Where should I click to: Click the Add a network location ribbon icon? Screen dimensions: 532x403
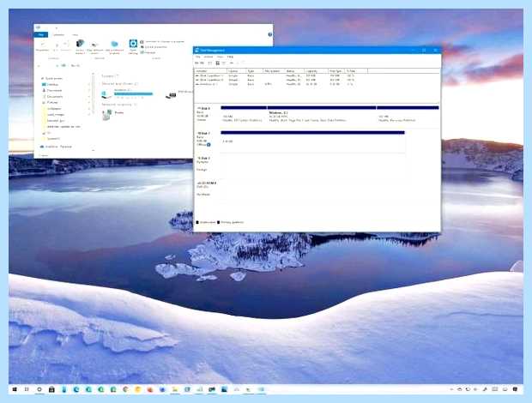tap(114, 47)
